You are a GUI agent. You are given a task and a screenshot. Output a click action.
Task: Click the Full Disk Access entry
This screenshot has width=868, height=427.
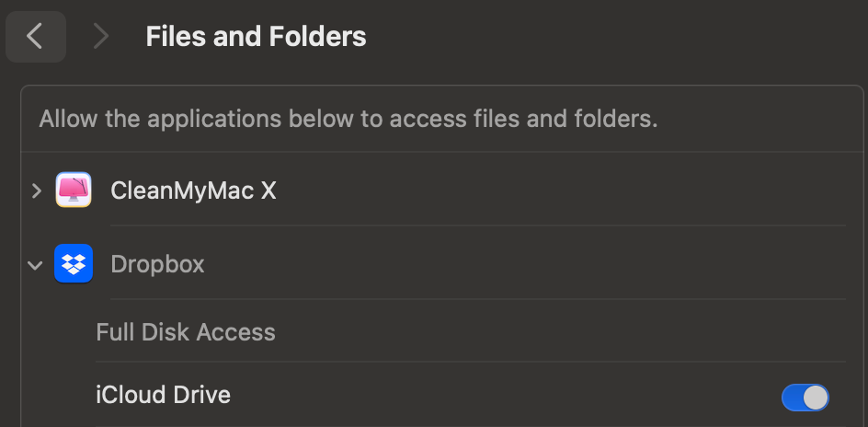(x=186, y=332)
